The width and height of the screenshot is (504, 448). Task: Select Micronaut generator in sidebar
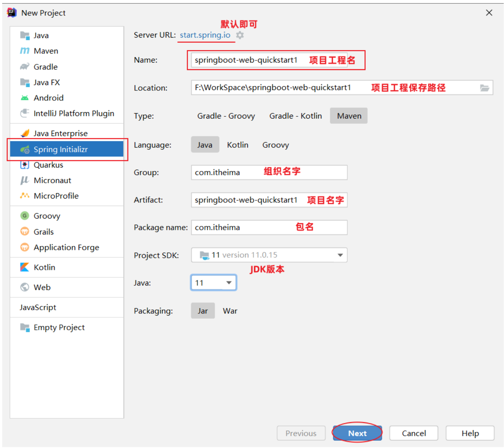[67, 180]
